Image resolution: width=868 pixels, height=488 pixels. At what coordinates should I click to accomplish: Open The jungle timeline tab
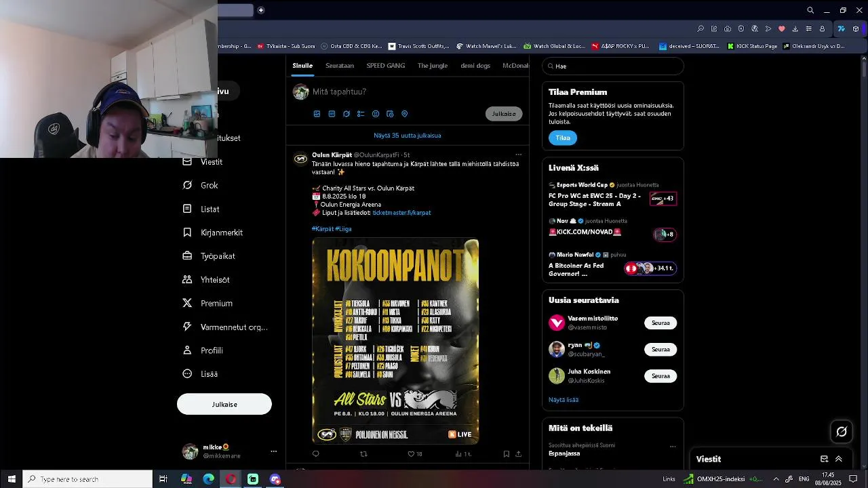click(x=433, y=66)
